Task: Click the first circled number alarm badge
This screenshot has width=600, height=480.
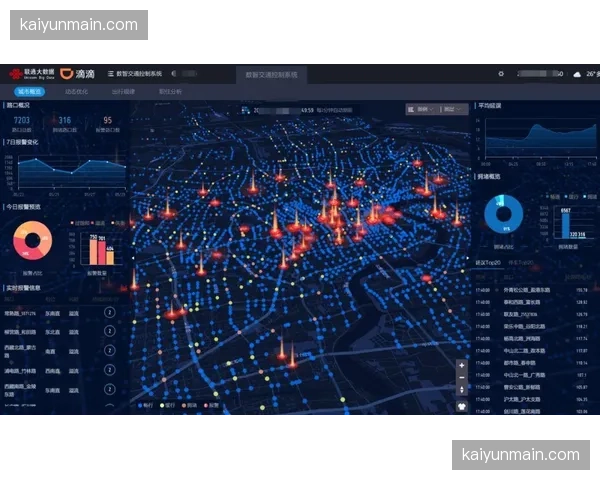Action: click(x=109, y=314)
